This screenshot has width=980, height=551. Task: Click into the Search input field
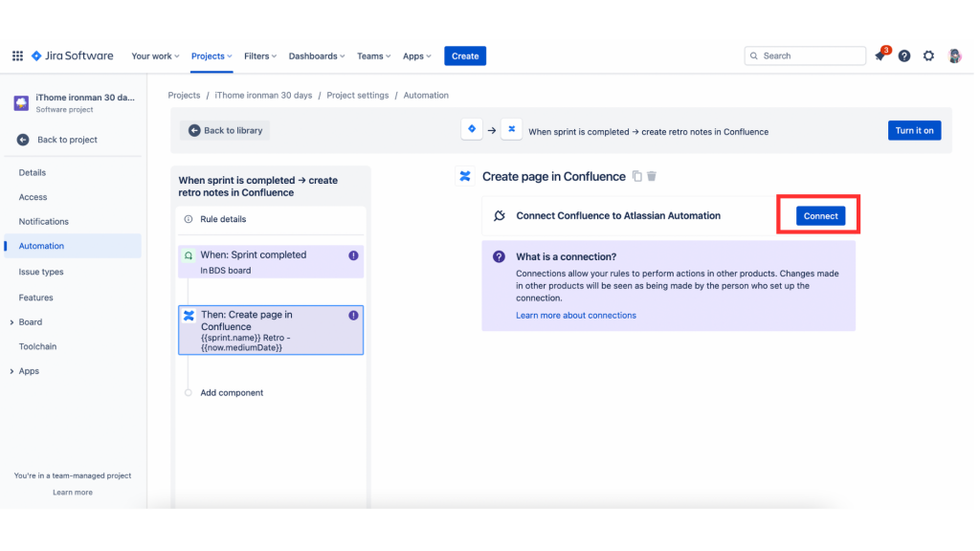pyautogui.click(x=805, y=56)
